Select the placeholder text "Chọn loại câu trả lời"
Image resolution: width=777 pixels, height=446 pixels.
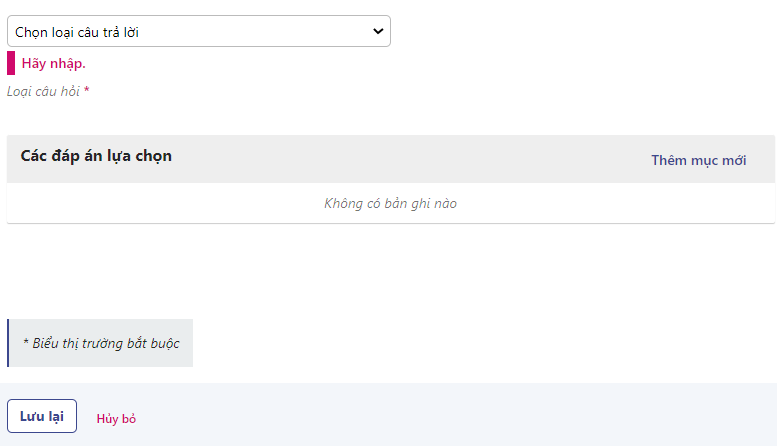pos(77,32)
